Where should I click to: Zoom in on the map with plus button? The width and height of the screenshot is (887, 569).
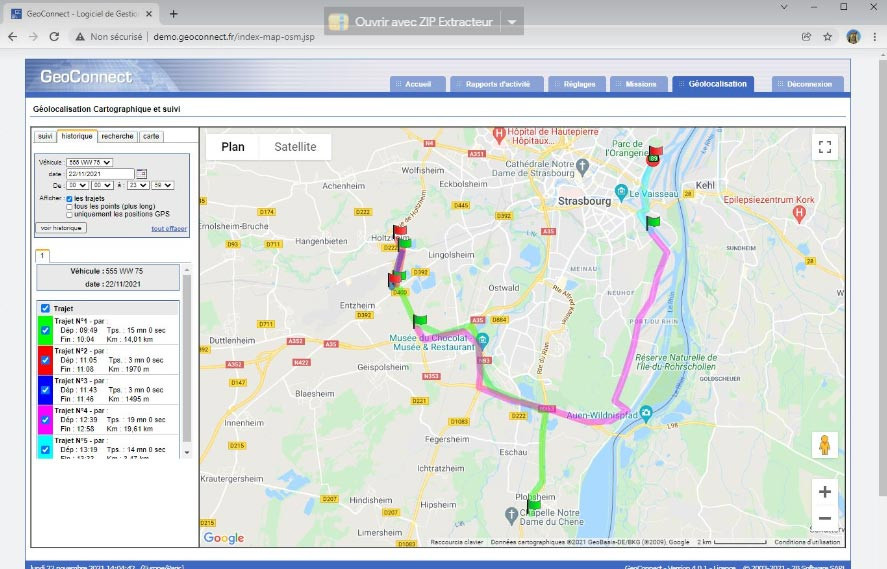tap(824, 491)
